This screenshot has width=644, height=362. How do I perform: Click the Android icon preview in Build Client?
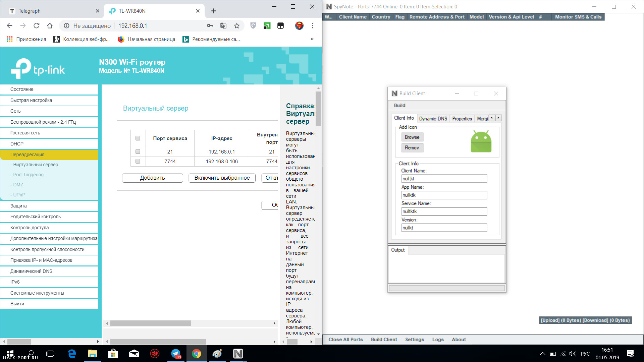481,141
